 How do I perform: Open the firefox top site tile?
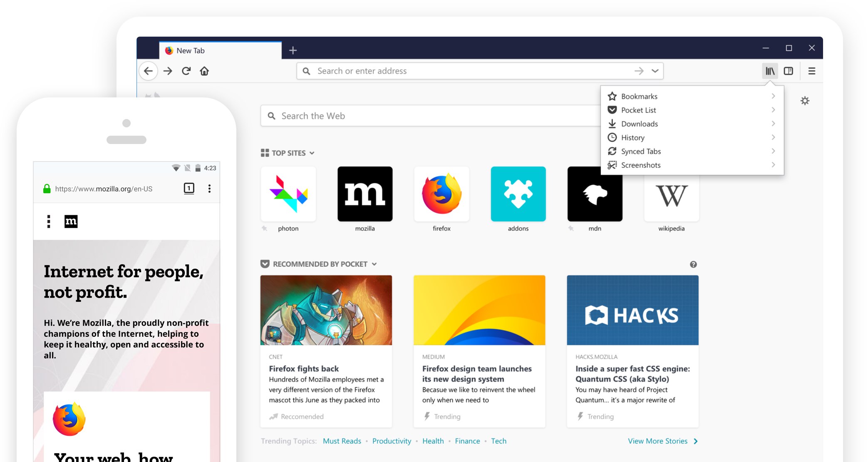click(441, 194)
